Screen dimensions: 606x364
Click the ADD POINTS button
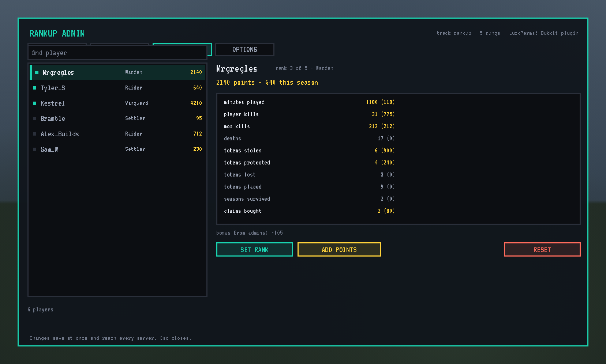point(339,250)
